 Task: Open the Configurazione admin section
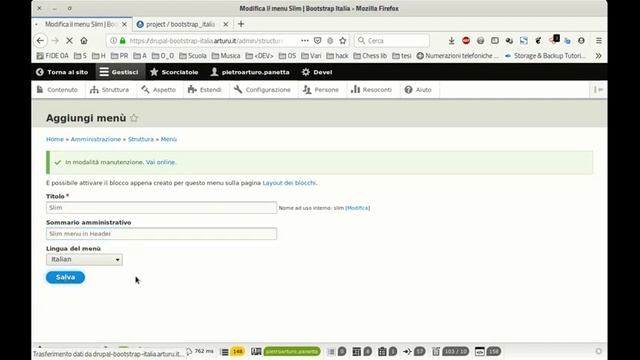(262, 89)
